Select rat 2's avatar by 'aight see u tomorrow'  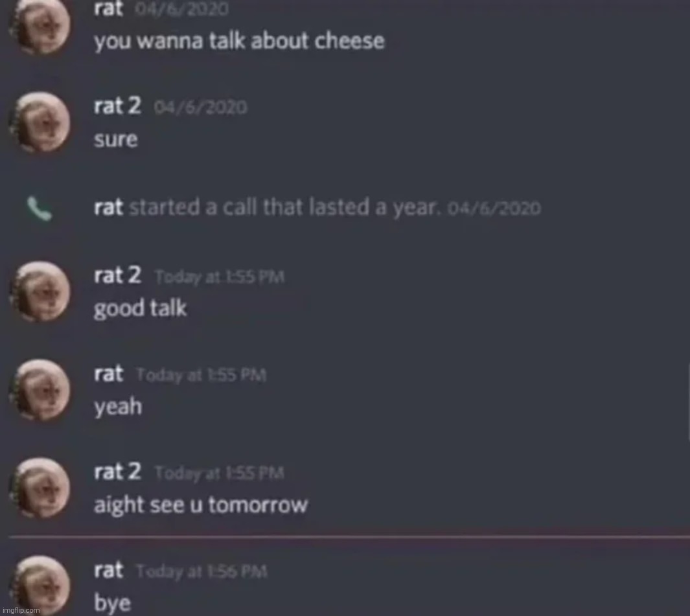tap(40, 488)
